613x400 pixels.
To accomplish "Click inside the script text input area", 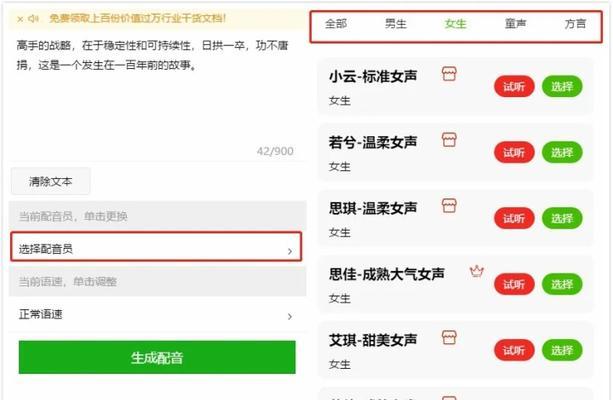I will click(157, 96).
